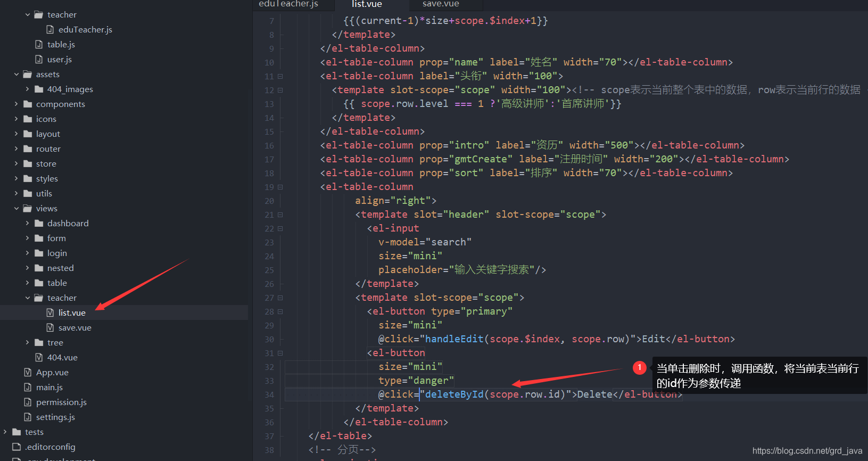Click the 404_images folder icon
The image size is (868, 461).
(x=39, y=89)
